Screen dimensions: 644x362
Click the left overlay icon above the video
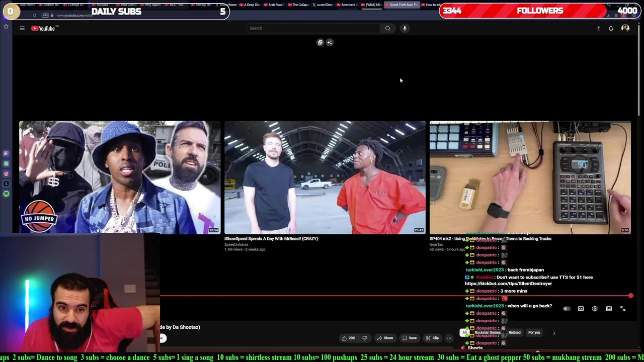click(320, 42)
